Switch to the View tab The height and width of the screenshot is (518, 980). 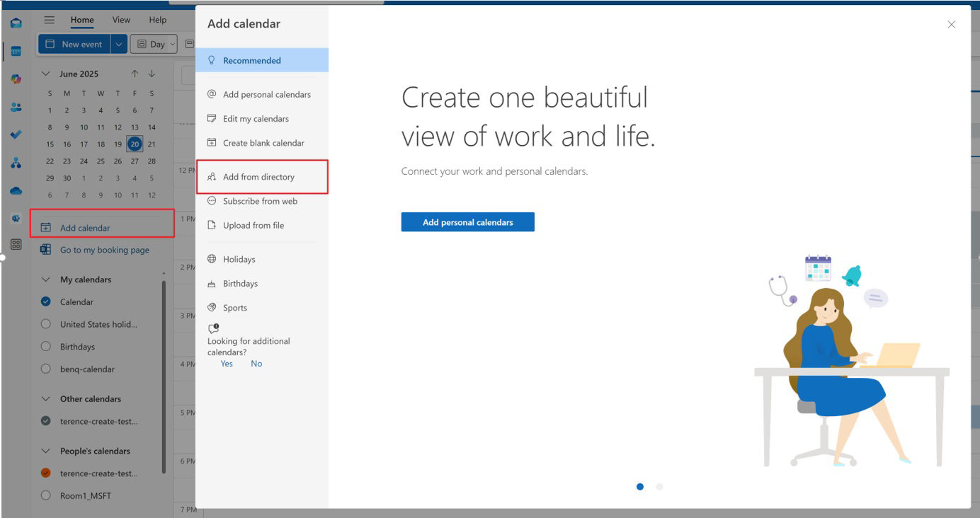pyautogui.click(x=121, y=20)
